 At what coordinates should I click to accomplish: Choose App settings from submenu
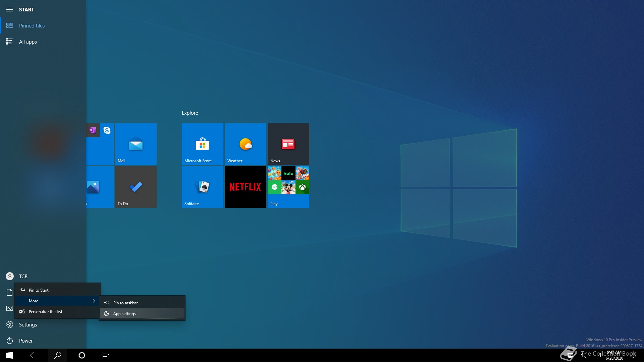tap(124, 314)
